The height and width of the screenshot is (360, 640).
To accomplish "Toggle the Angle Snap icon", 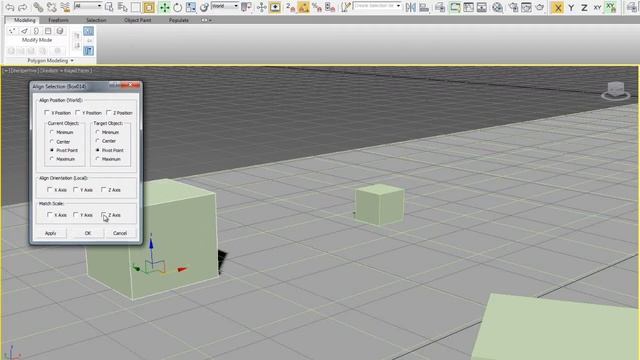I will point(304,7).
